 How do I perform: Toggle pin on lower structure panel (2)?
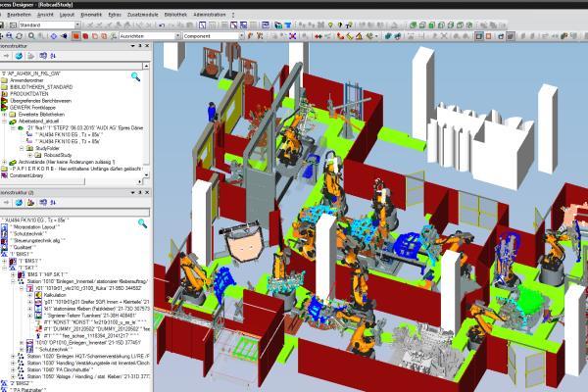tap(140, 192)
